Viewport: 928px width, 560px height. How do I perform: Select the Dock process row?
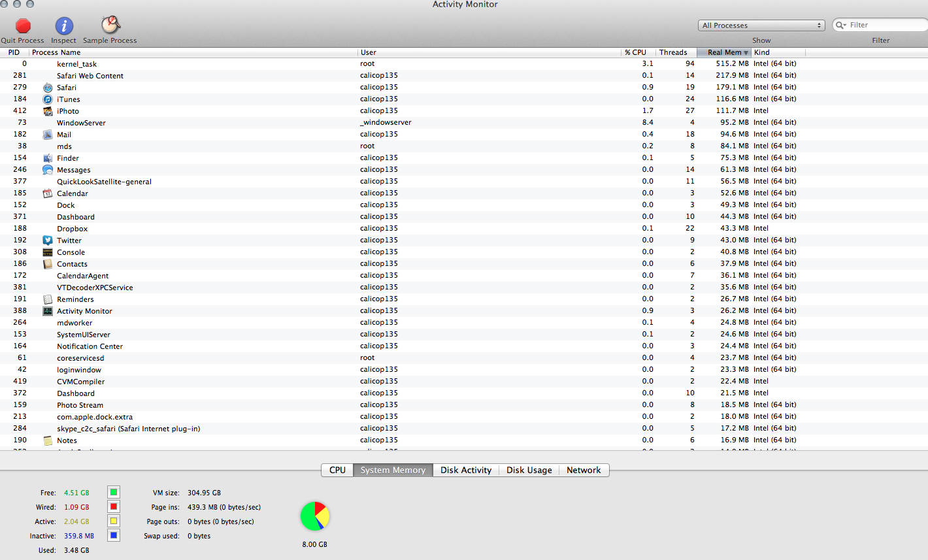pos(464,205)
